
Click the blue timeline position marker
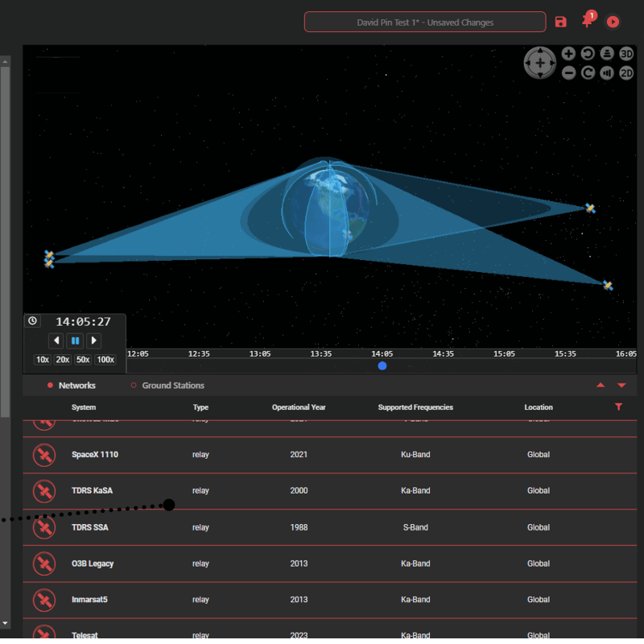(x=382, y=365)
